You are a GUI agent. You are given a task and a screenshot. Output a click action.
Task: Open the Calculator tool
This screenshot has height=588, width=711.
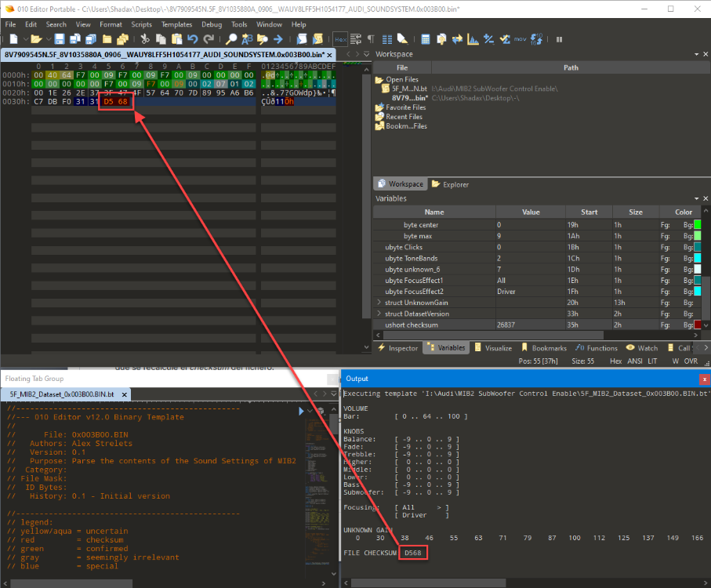pyautogui.click(x=426, y=39)
